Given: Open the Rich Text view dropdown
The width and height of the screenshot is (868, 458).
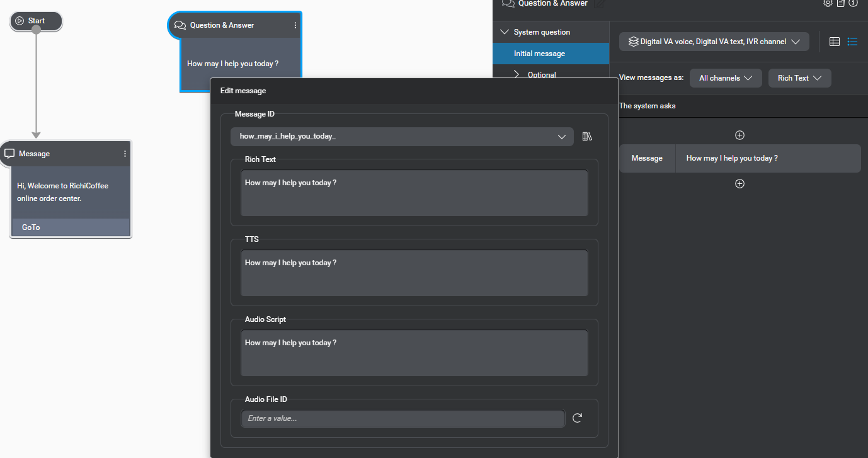Looking at the screenshot, I should pyautogui.click(x=799, y=78).
